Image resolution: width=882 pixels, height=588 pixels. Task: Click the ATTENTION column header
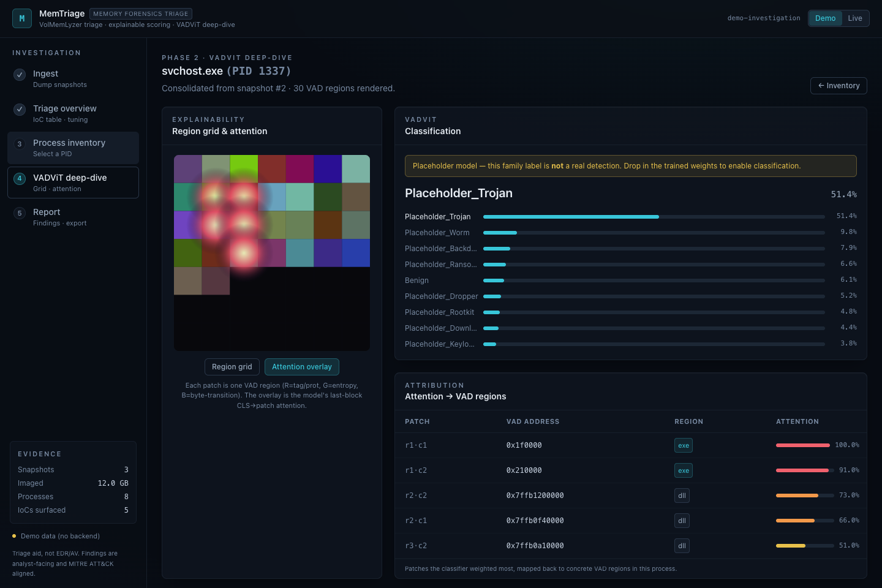(797, 421)
